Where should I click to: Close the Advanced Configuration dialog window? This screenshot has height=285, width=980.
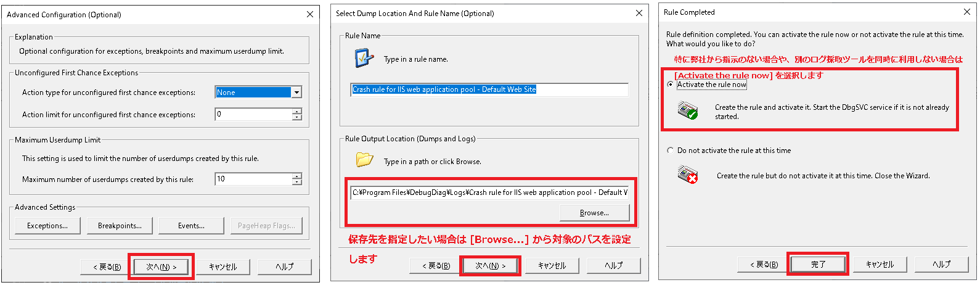[310, 14]
